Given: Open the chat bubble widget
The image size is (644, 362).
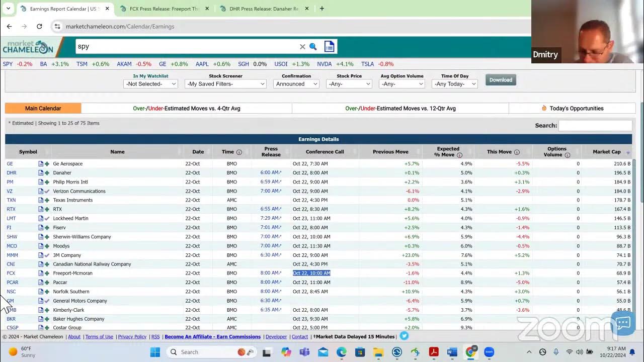Looking at the screenshot, I should point(623,323).
